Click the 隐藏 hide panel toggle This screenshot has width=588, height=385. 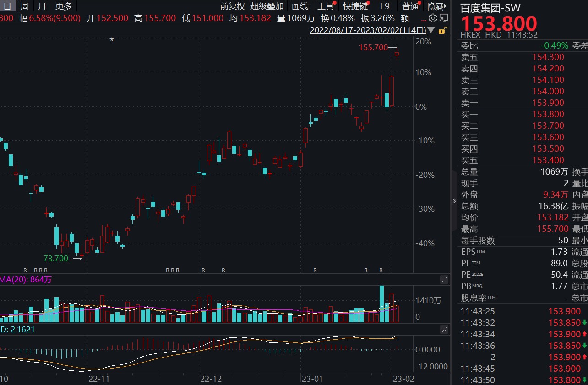pos(437,6)
